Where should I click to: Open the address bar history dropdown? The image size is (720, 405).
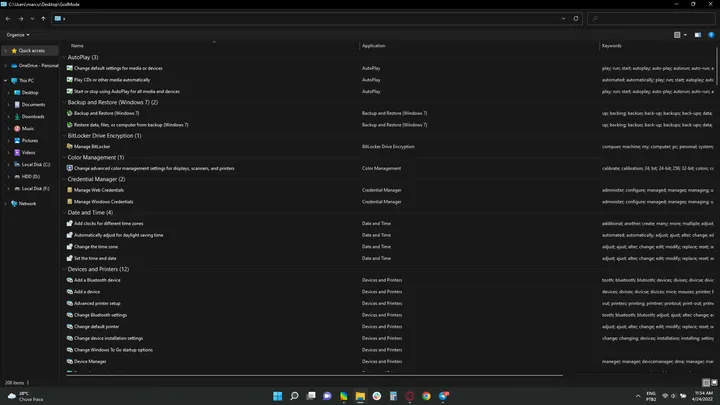pos(563,18)
